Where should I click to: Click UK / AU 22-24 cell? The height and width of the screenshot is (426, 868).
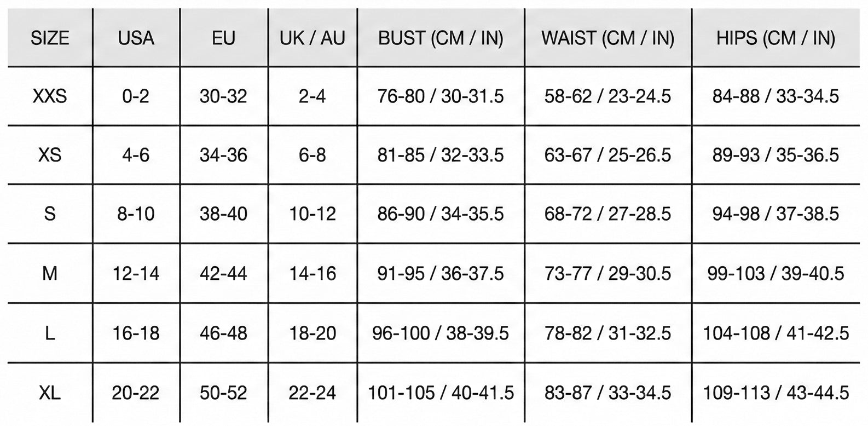[x=313, y=393]
